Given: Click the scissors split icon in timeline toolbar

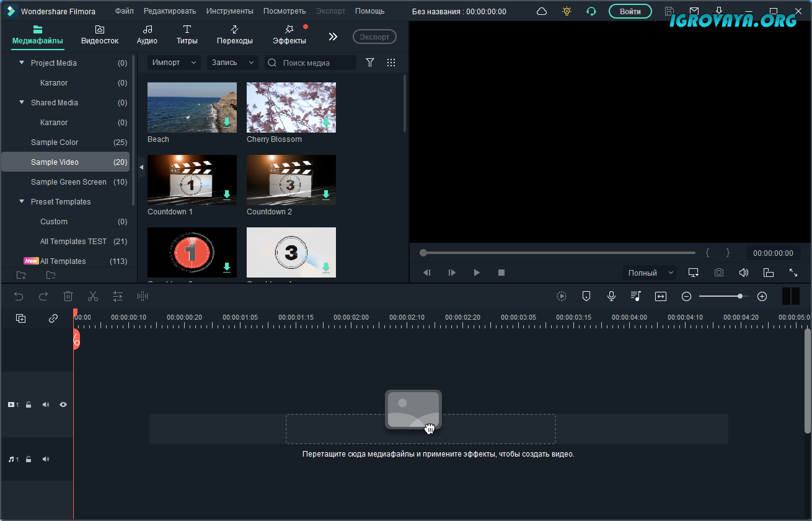Looking at the screenshot, I should (x=93, y=297).
